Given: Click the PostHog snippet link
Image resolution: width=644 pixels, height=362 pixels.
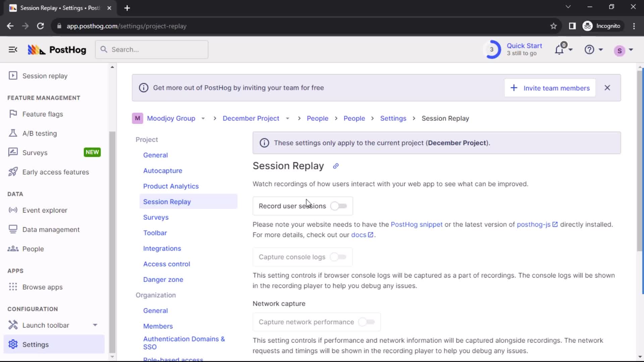Looking at the screenshot, I should coord(417,225).
